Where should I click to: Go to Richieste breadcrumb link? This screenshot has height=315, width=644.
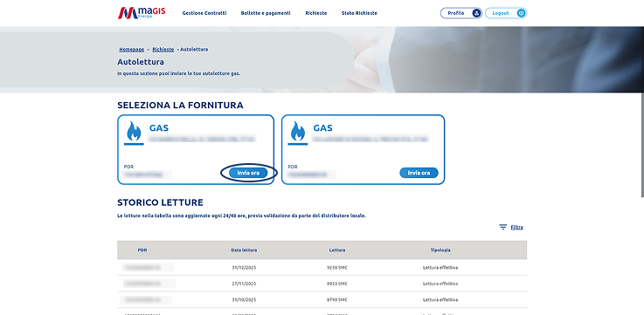pos(163,49)
